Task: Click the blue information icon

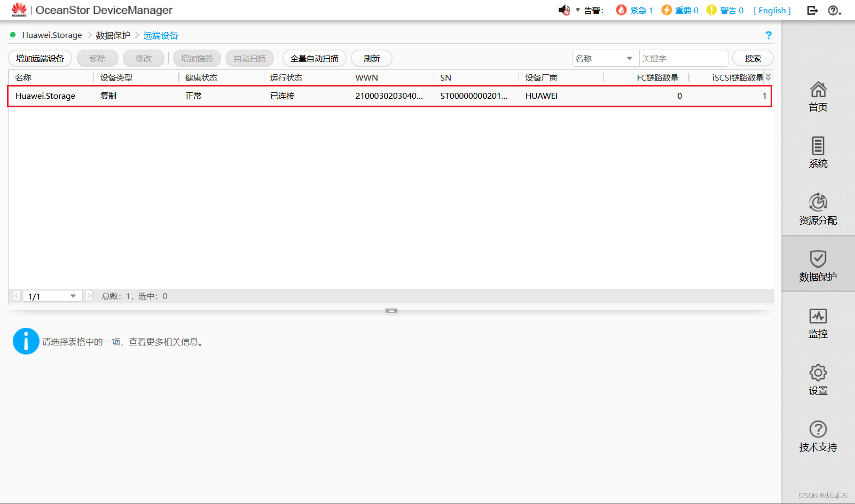Action: pos(26,341)
